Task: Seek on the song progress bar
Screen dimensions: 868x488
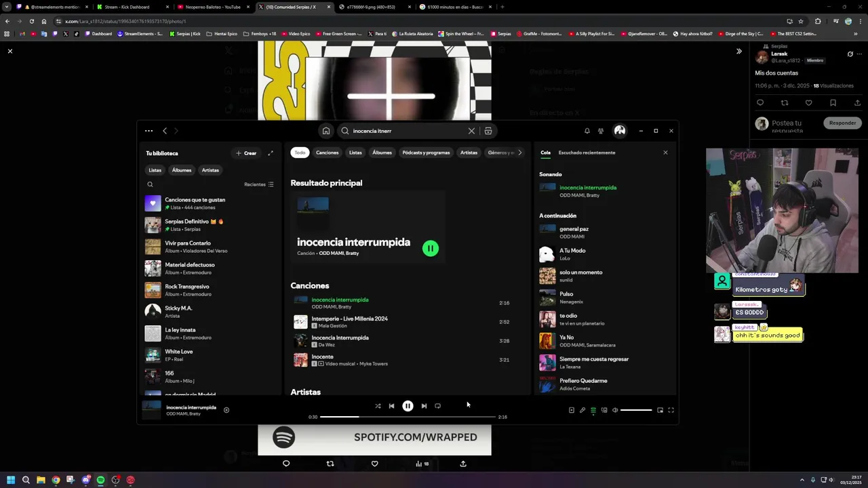Action: tap(408, 417)
